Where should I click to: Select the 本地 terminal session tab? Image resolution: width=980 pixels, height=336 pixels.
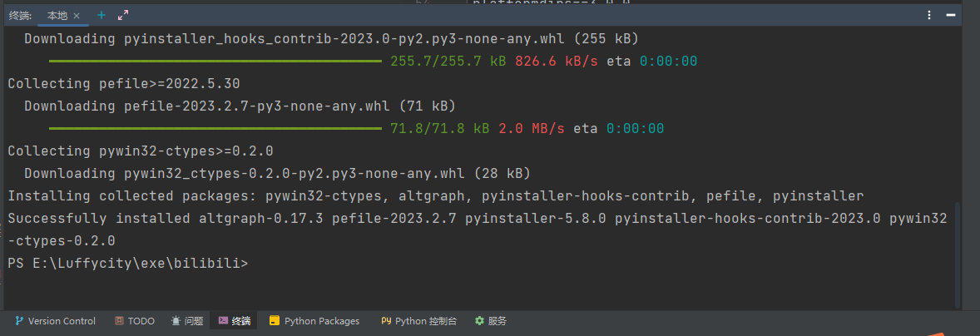[x=57, y=16]
